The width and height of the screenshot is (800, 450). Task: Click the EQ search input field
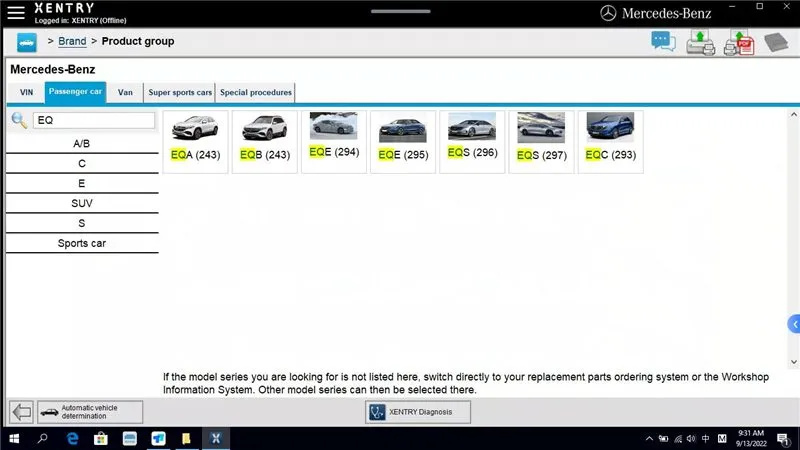[94, 120]
